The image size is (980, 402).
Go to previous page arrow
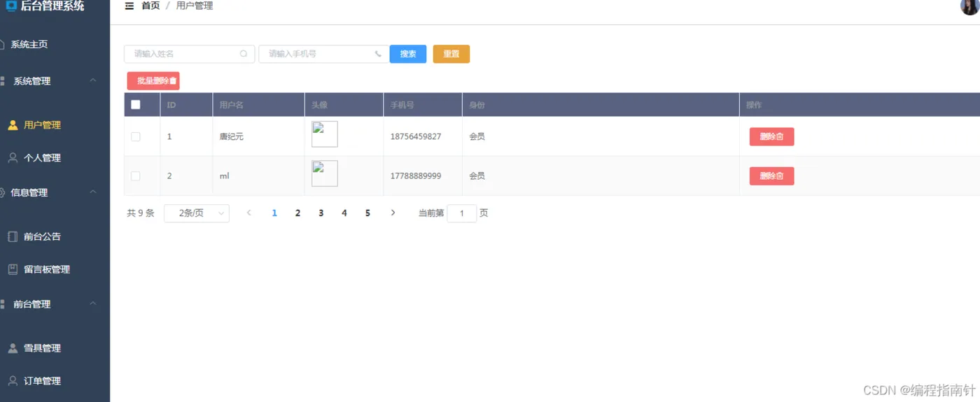coord(248,213)
